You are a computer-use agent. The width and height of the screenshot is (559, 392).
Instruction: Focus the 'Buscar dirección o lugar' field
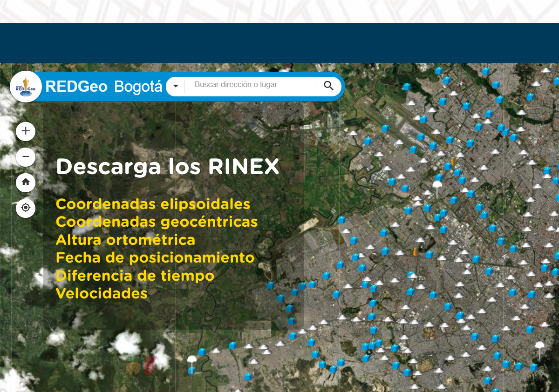249,85
